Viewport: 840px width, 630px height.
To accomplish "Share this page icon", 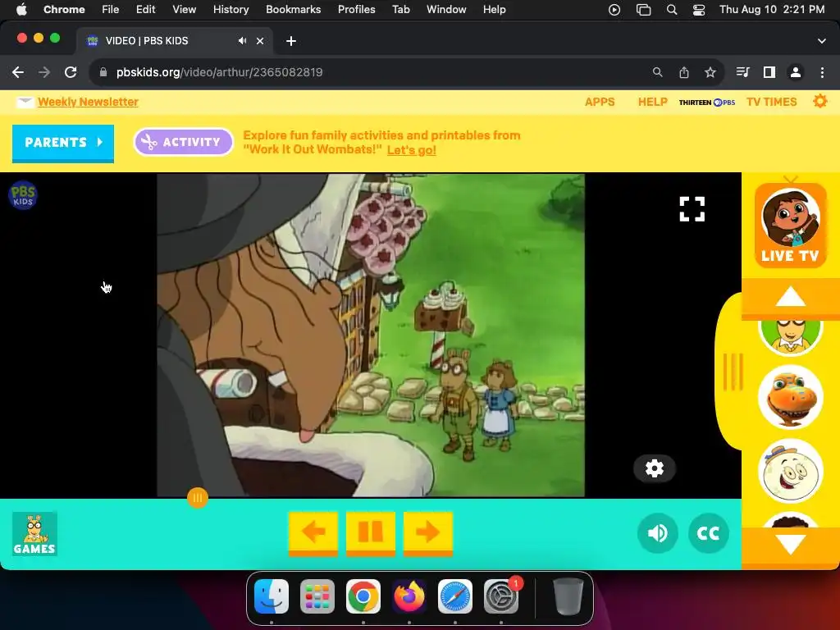I will click(x=684, y=72).
